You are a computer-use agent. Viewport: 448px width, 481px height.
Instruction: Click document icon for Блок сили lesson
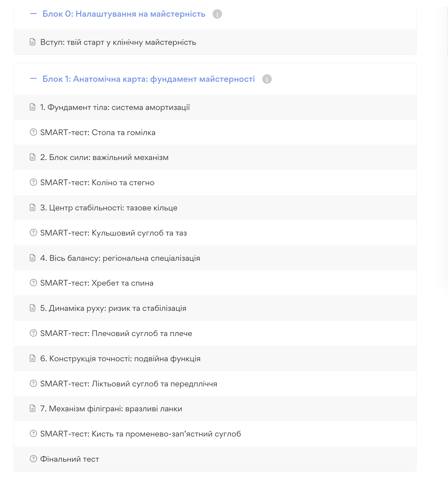click(x=33, y=157)
